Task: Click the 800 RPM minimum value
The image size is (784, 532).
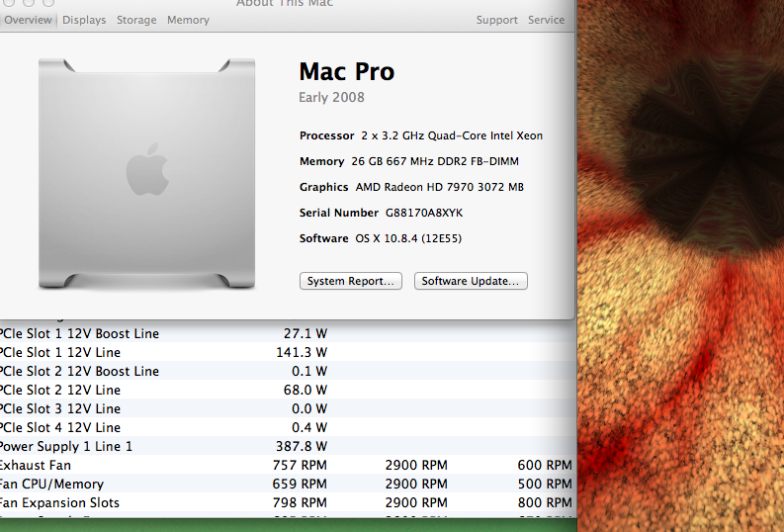Action: tap(545, 502)
